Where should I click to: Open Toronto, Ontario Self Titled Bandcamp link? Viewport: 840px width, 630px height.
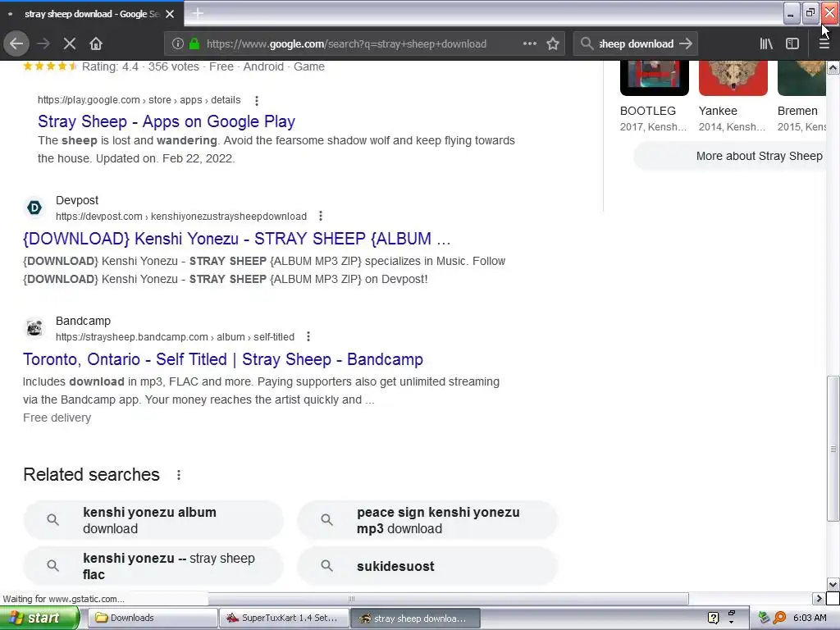pos(223,359)
